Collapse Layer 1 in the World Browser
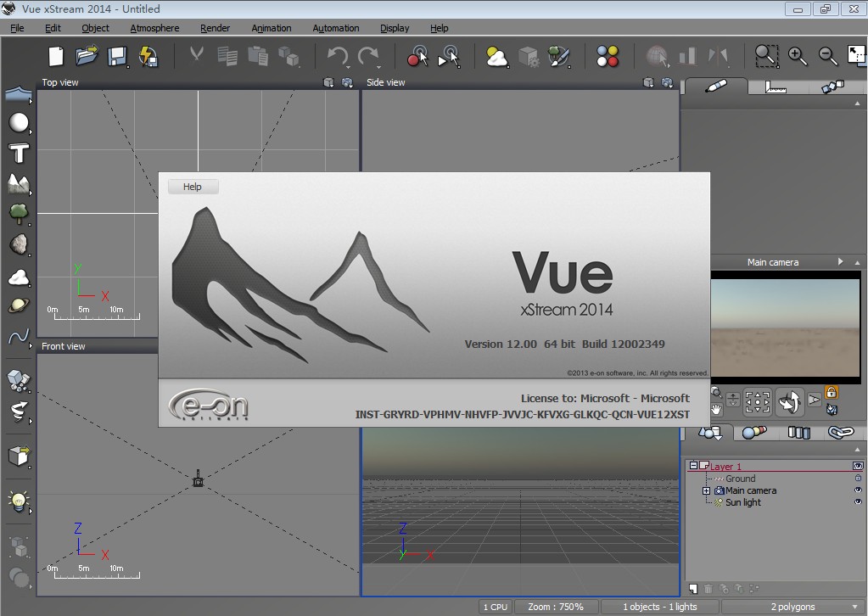The height and width of the screenshot is (616, 868). coord(694,466)
